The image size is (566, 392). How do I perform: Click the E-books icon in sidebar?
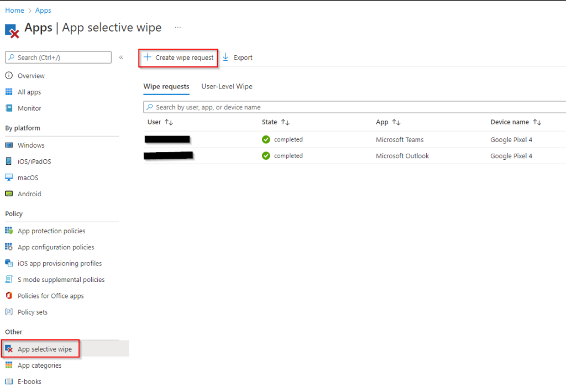pyautogui.click(x=9, y=381)
